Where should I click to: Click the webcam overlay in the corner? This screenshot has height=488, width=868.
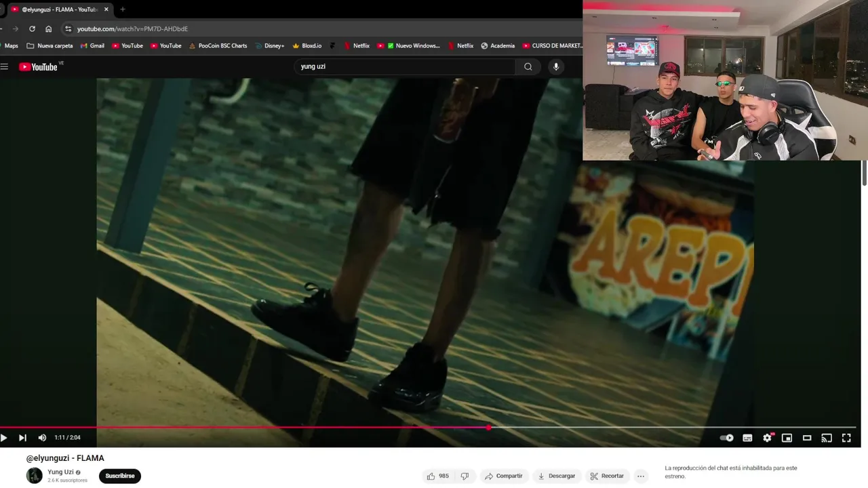[725, 80]
